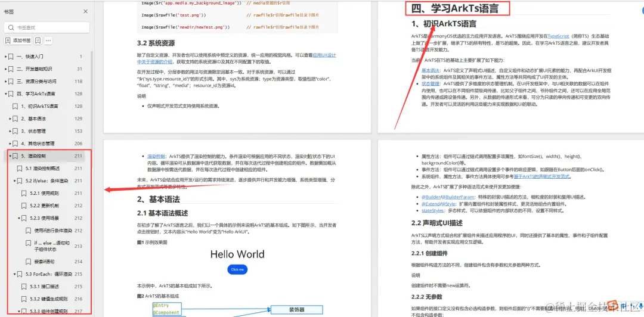Open the 渲染控制 link in document bullet
The width and height of the screenshot is (644, 317).
point(156,156)
